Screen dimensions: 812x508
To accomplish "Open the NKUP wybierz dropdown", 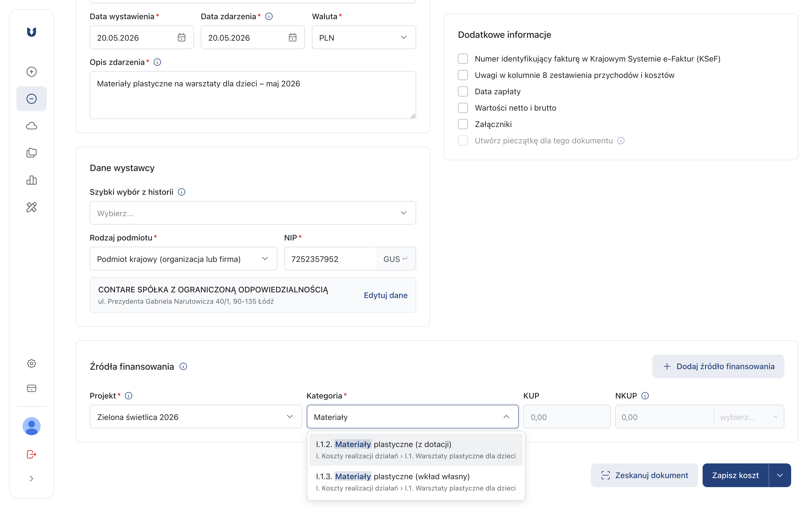I will coord(749,417).
